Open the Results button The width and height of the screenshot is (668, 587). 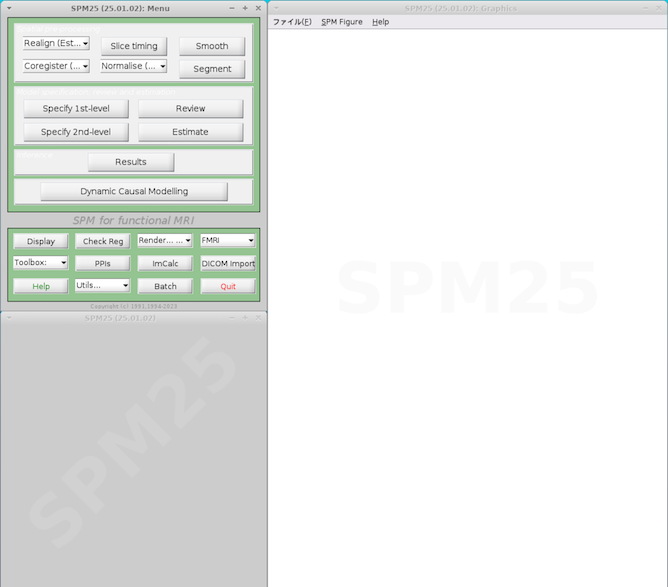pos(131,162)
